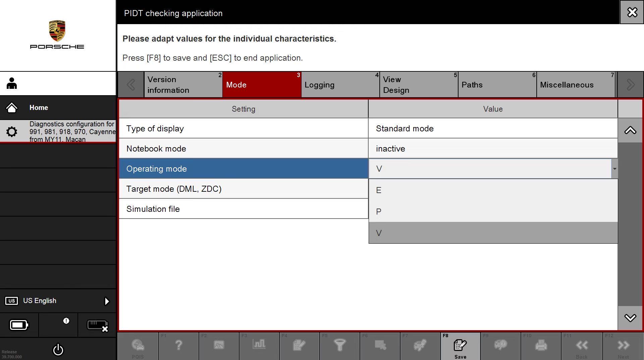This screenshot has height=360, width=644.
Task: Click the F12 Next double-arrow icon
Action: pyautogui.click(x=623, y=345)
